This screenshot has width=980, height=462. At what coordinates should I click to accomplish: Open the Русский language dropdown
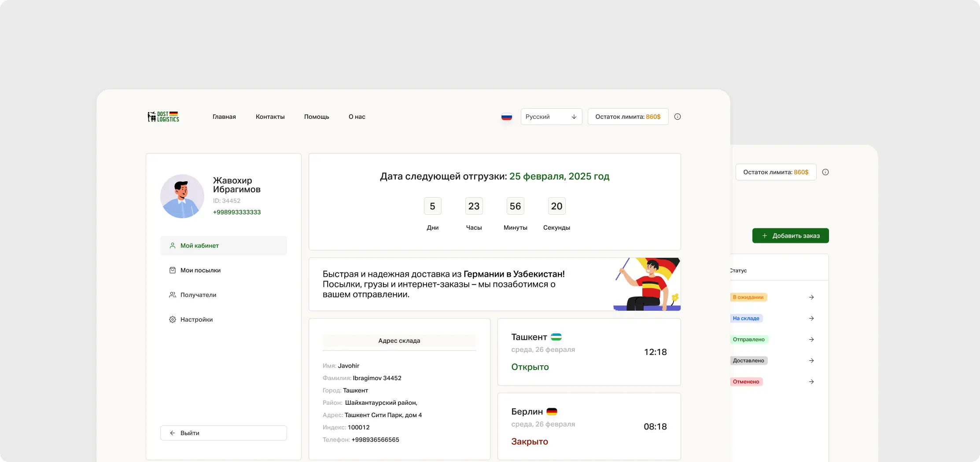coord(551,117)
